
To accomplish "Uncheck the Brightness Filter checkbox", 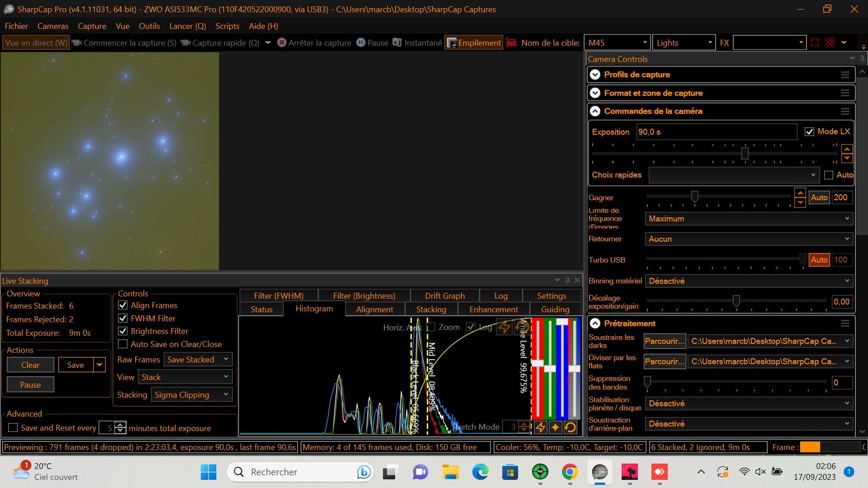I will (123, 331).
